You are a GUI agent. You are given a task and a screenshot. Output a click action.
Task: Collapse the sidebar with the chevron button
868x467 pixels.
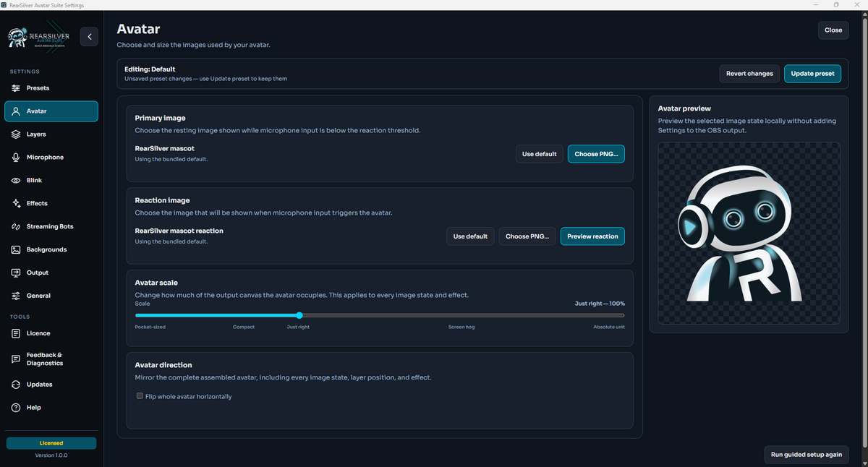pyautogui.click(x=89, y=36)
